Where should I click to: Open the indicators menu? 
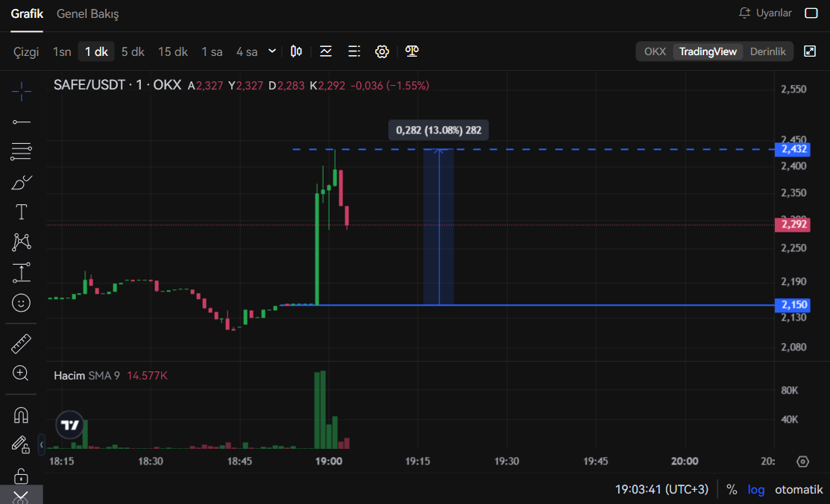(x=326, y=51)
